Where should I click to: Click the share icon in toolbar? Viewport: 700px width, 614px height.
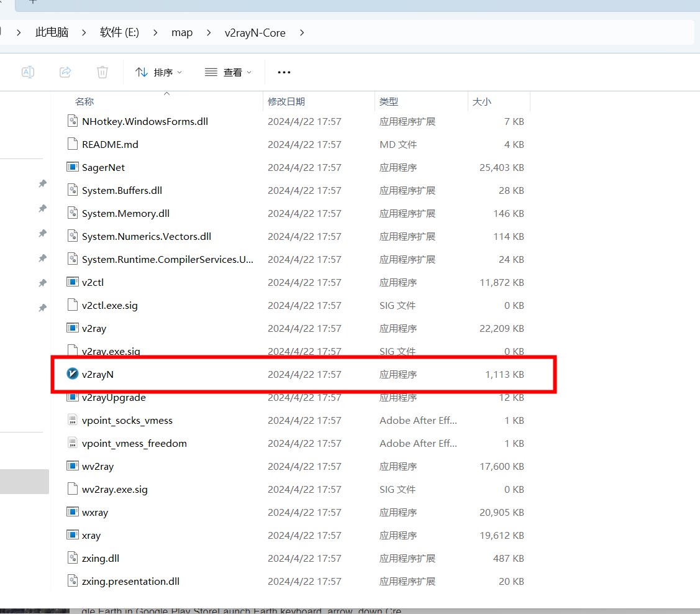tap(65, 72)
